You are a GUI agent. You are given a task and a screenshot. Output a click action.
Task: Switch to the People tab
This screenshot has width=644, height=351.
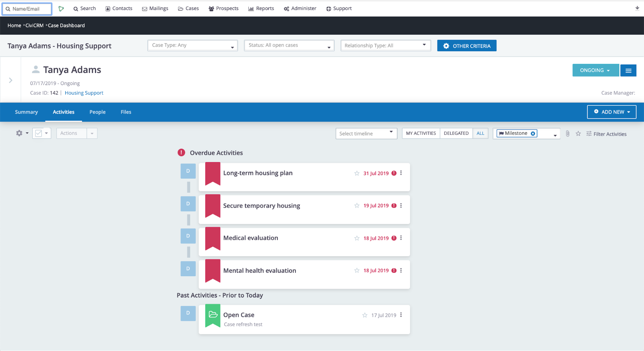point(97,112)
